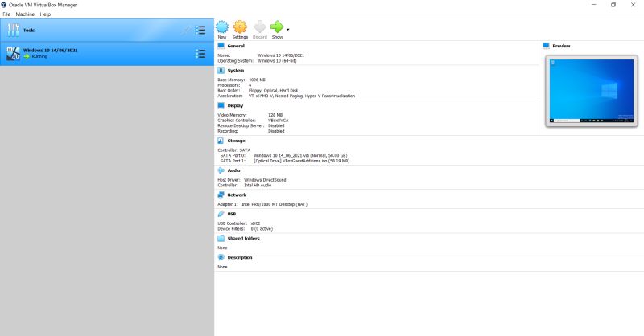Open the Audio section header link
The height and width of the screenshot is (336, 644).
tap(233, 170)
